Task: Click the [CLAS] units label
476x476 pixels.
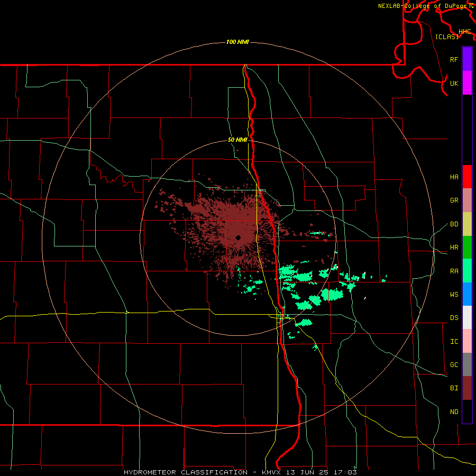Action: [447, 36]
